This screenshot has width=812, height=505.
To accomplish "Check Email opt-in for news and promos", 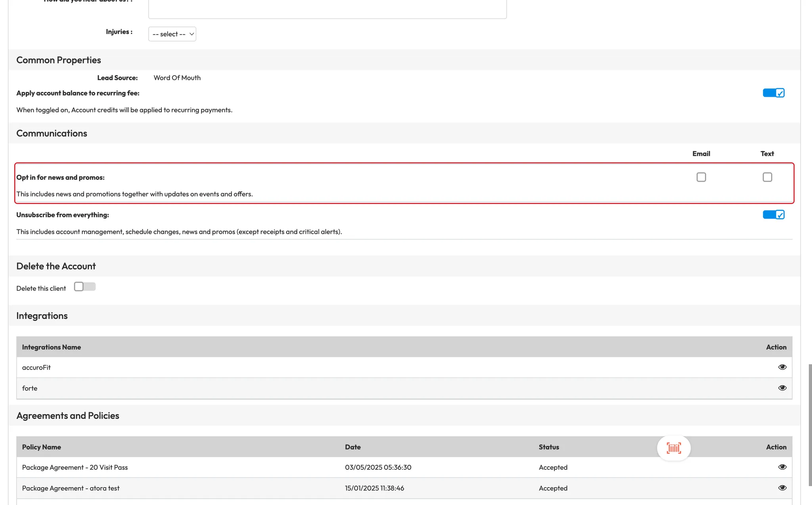I will pos(701,177).
